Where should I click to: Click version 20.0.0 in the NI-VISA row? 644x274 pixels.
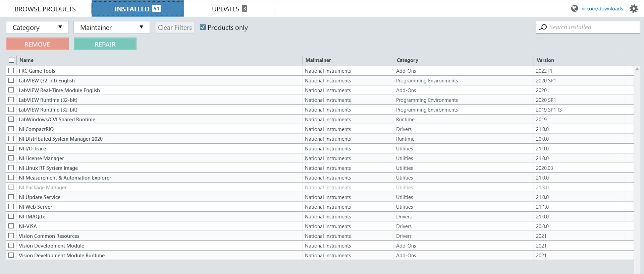(542, 226)
